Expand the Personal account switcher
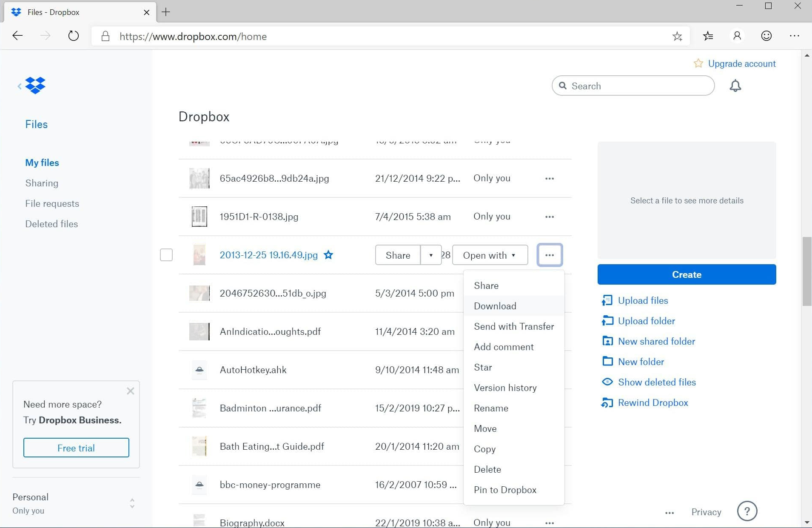Image resolution: width=812 pixels, height=528 pixels. (132, 503)
